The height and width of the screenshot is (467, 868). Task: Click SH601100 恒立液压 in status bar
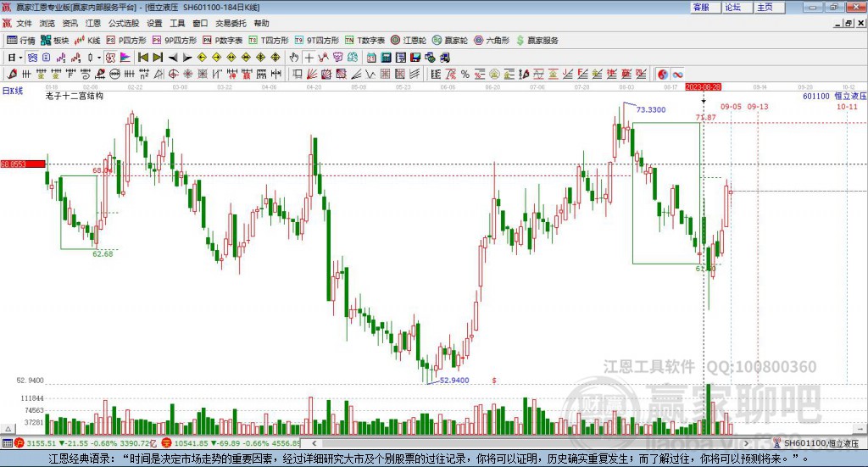[x=821, y=443]
